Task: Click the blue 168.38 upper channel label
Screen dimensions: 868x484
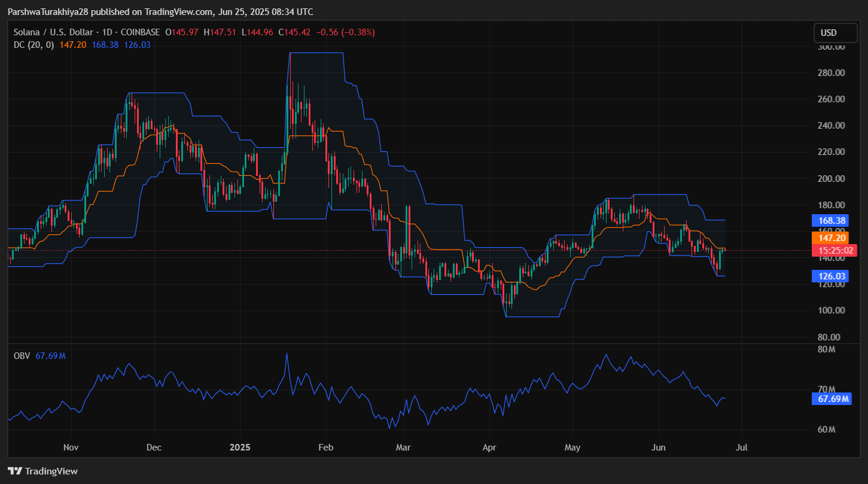Action: pos(830,221)
